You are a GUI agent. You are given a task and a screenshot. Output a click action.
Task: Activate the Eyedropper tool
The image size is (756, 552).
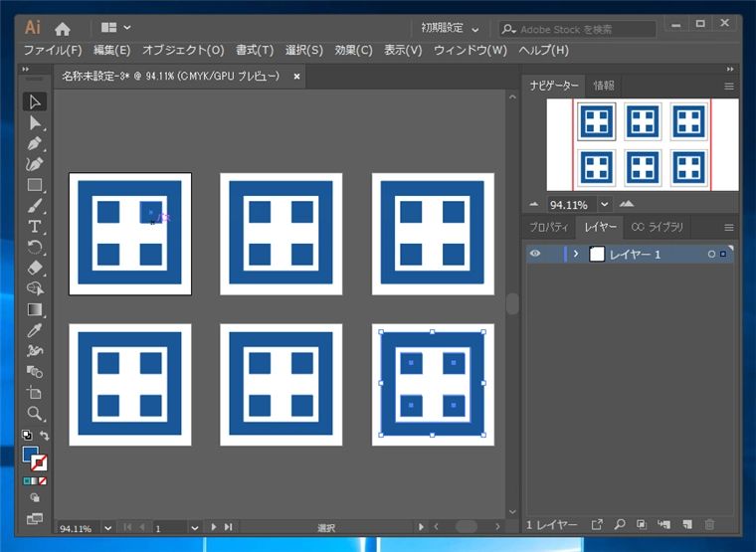[x=35, y=330]
